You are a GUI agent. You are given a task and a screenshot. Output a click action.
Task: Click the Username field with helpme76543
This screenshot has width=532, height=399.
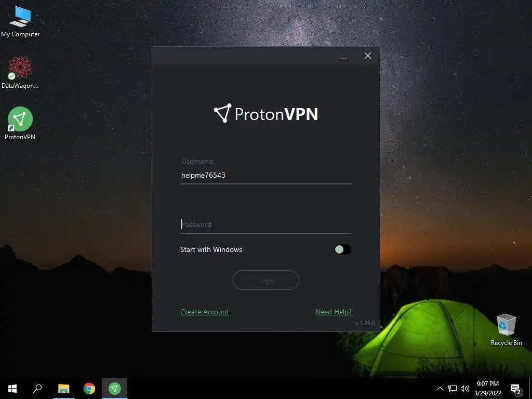[x=265, y=176]
